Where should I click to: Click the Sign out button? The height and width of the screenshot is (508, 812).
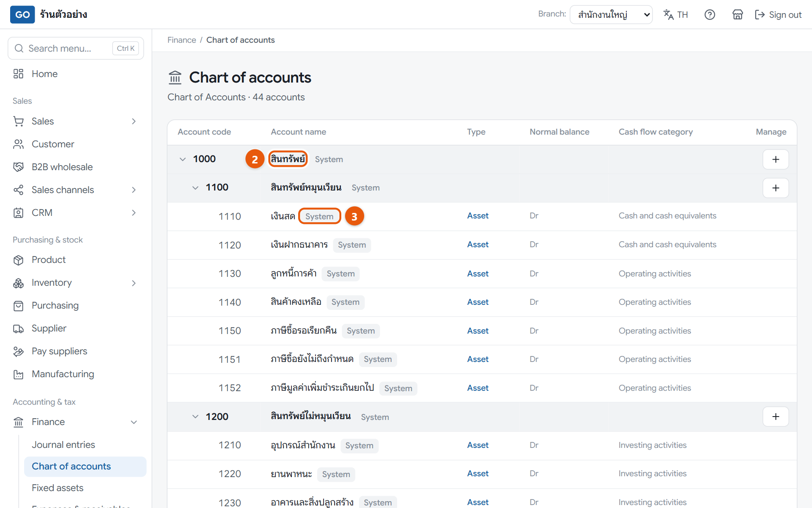pyautogui.click(x=778, y=15)
